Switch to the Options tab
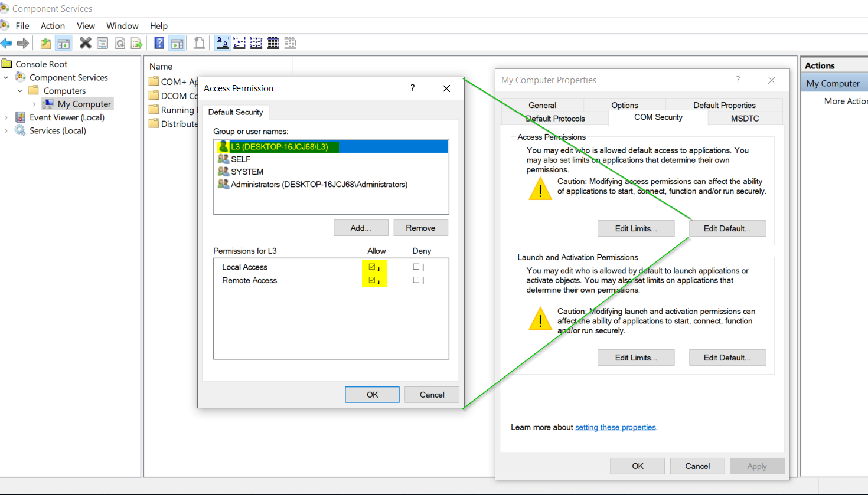 tap(625, 105)
